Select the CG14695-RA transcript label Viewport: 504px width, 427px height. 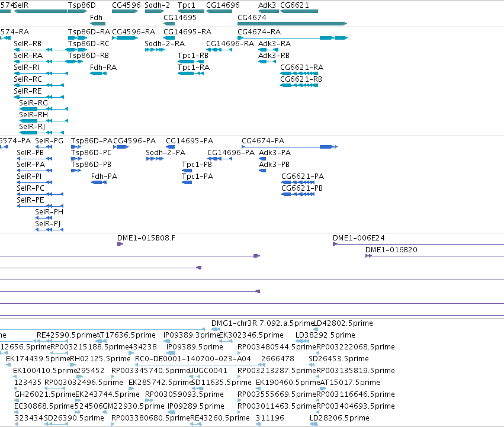187,31
